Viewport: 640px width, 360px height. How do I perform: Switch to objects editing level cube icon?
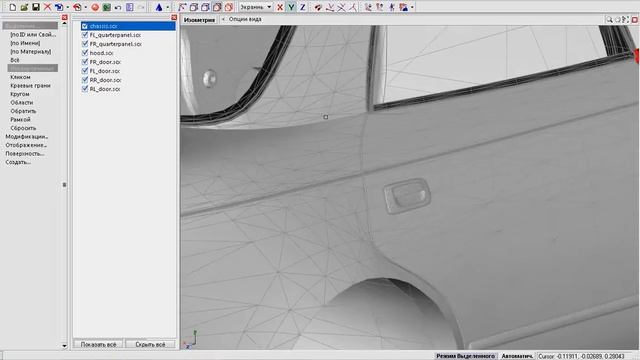click(217, 7)
